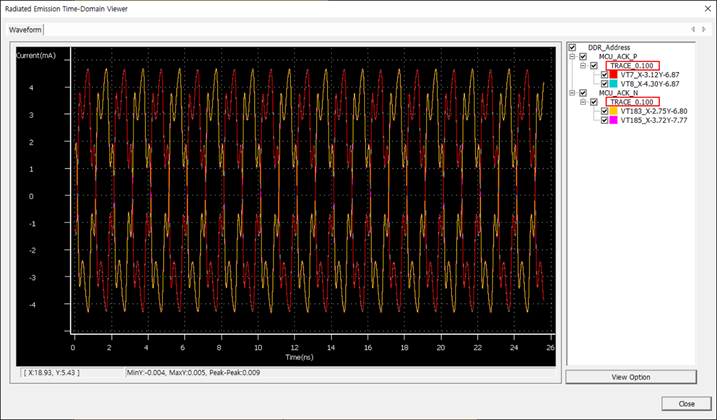Collapse TRACE_0.100 under MCU_ACK_P
Viewport: 717px width, 420px height.
coord(584,66)
